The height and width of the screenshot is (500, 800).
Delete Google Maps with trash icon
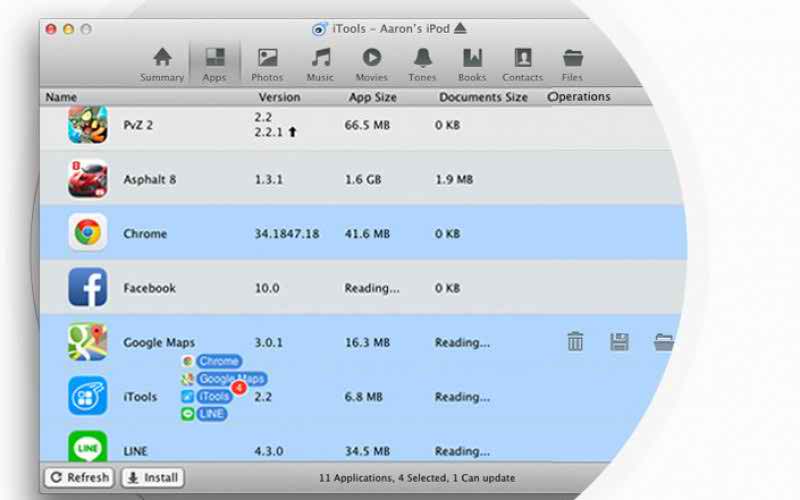pyautogui.click(x=575, y=341)
